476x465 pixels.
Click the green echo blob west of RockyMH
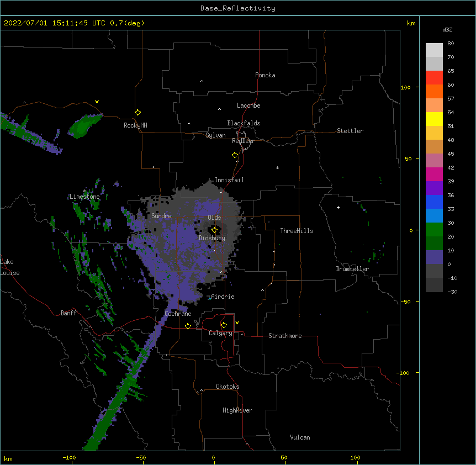tap(84, 126)
